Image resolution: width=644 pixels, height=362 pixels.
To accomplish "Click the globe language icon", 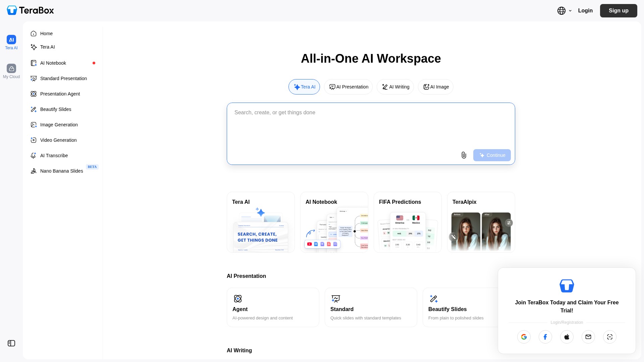I will 561,11.
